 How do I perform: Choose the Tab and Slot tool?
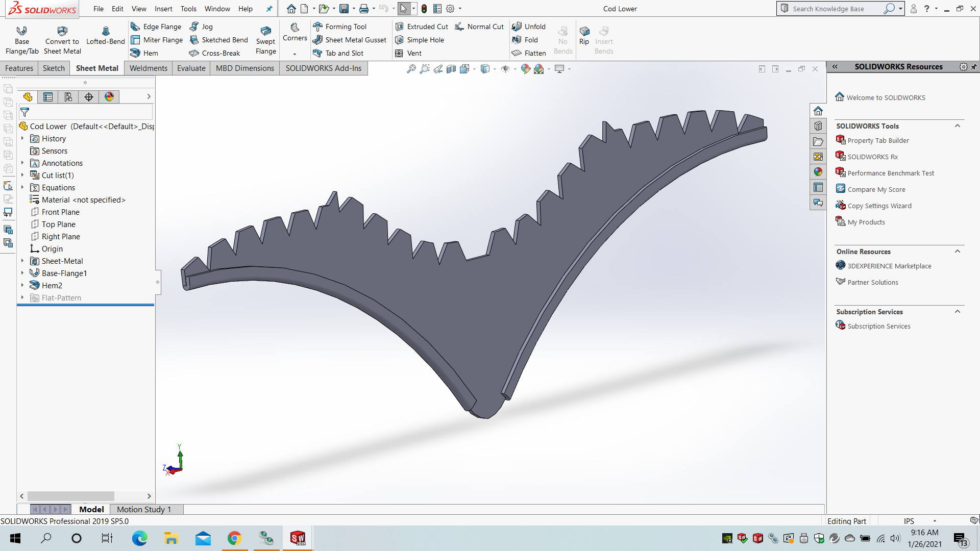[338, 53]
